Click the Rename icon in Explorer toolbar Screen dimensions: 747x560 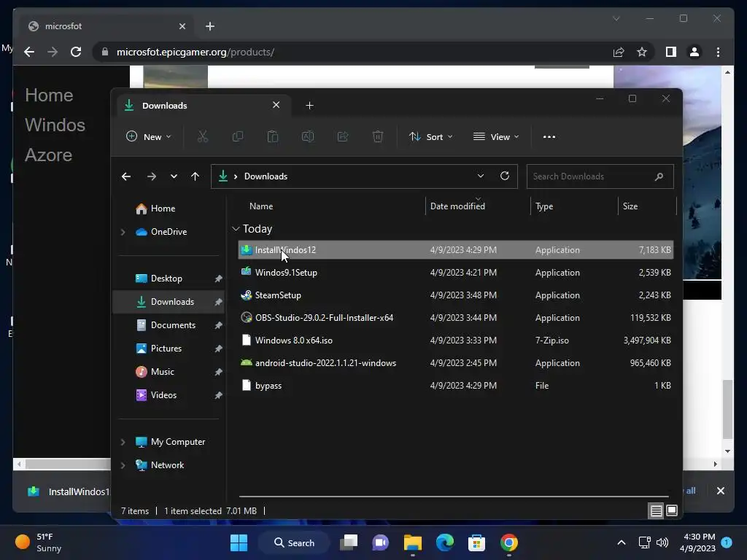click(308, 136)
